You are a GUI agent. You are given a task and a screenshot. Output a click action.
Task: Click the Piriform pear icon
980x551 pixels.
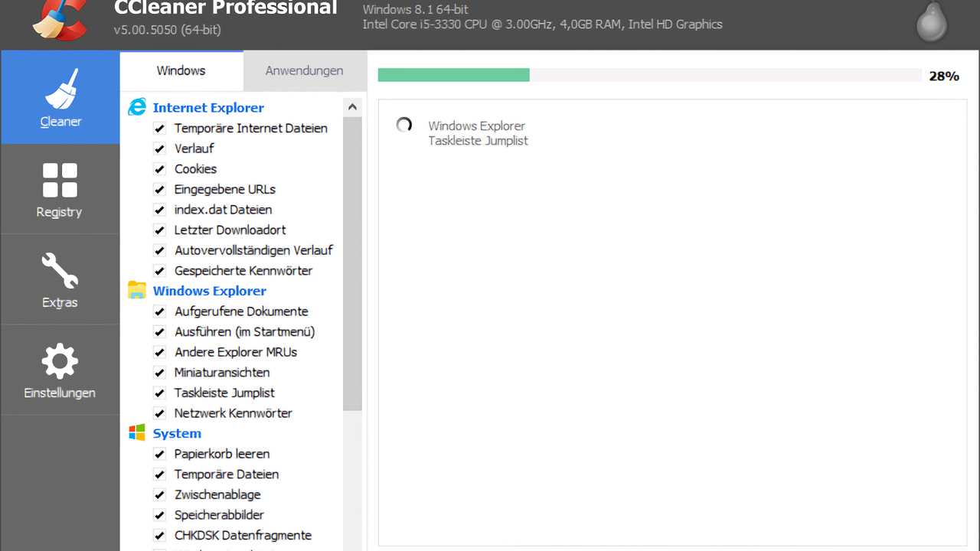[x=932, y=20]
